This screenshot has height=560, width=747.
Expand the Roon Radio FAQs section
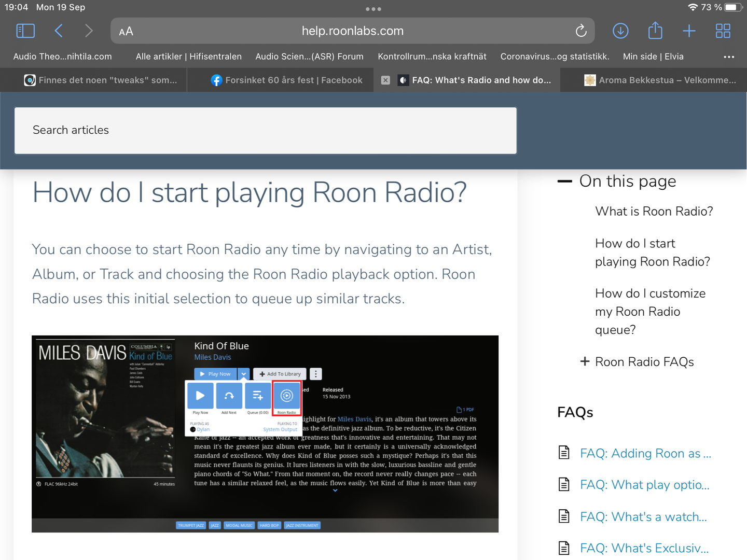point(585,361)
